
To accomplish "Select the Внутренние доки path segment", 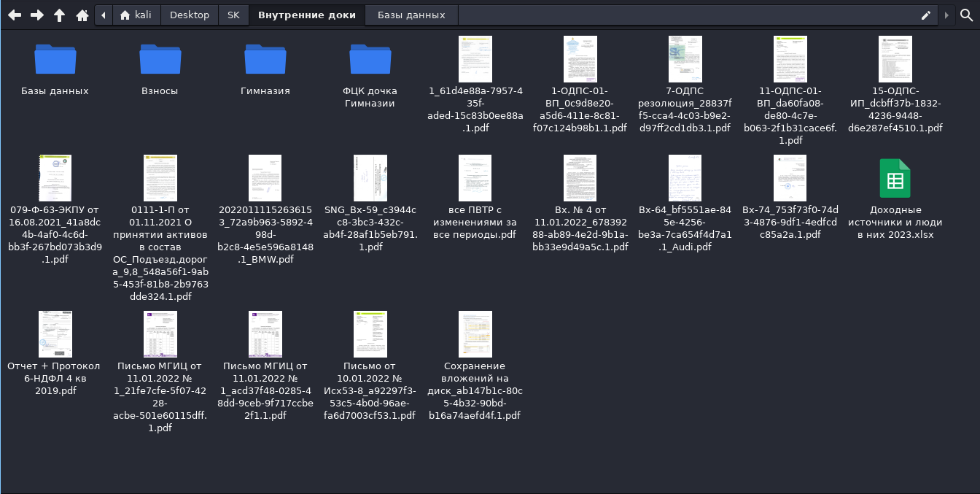I will click(307, 15).
